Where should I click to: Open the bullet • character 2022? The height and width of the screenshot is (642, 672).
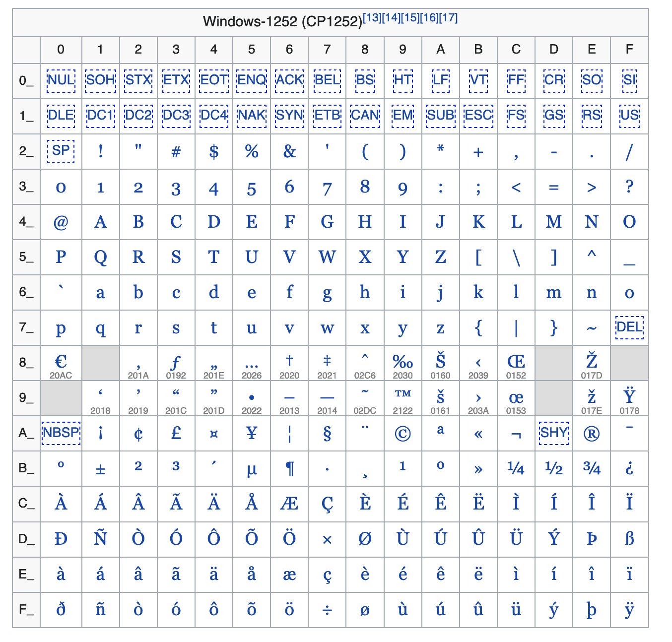(x=252, y=398)
